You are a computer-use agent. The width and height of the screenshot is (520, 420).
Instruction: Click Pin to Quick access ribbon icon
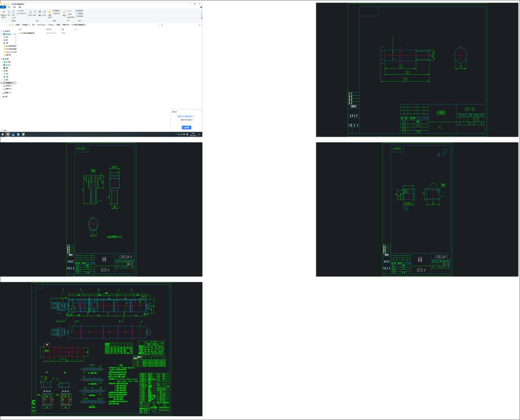point(4,12)
